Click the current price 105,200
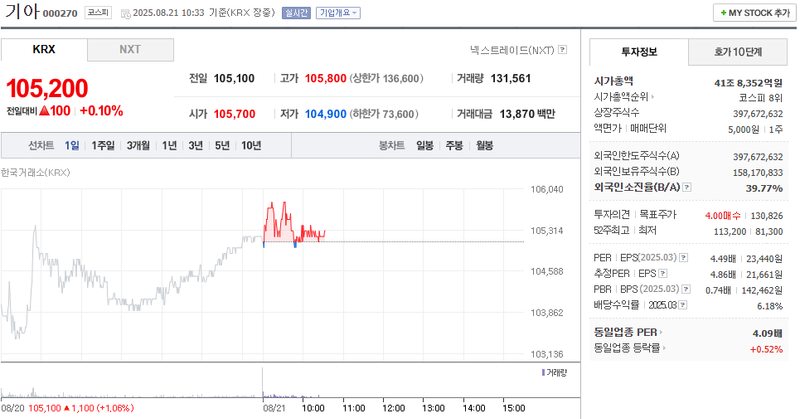This screenshot has width=800, height=419. [x=47, y=88]
